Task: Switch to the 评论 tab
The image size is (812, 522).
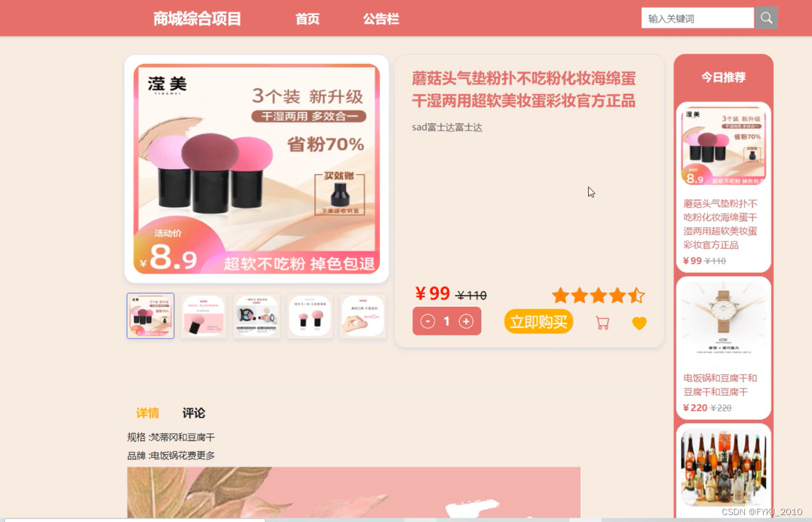Action: pyautogui.click(x=194, y=413)
